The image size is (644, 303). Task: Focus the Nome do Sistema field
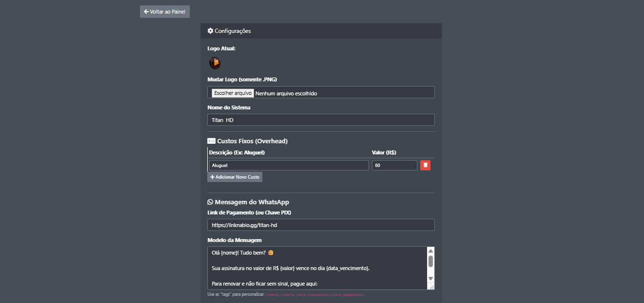pos(321,120)
